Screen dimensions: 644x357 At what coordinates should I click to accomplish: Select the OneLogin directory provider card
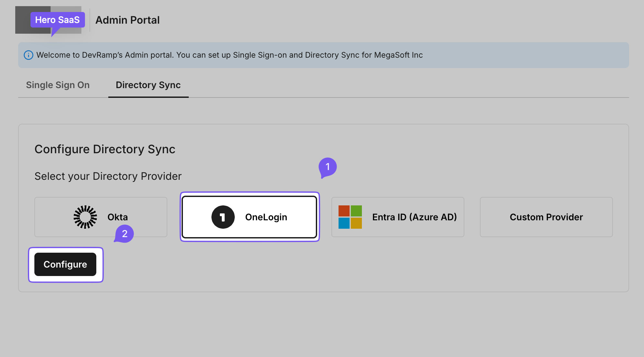point(250,217)
